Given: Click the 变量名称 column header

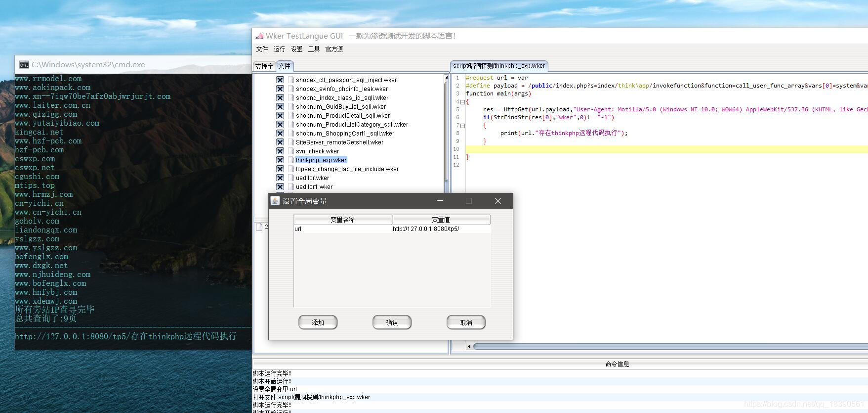Looking at the screenshot, I should [343, 220].
